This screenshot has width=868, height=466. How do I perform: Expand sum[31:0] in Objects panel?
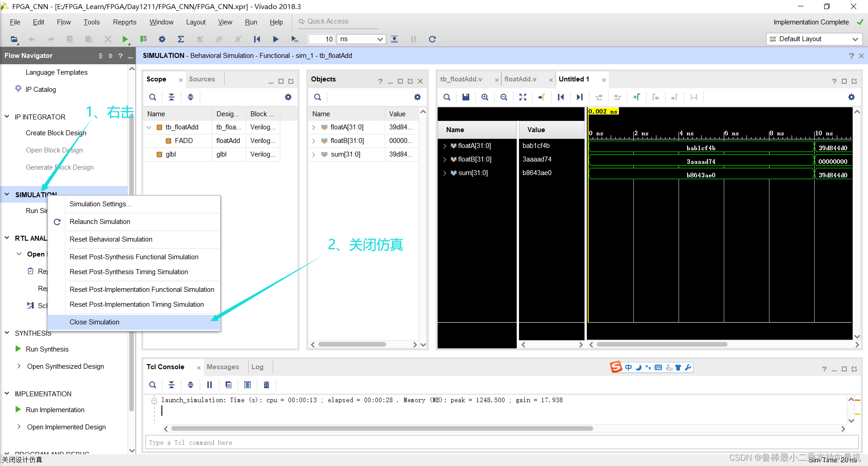(314, 155)
